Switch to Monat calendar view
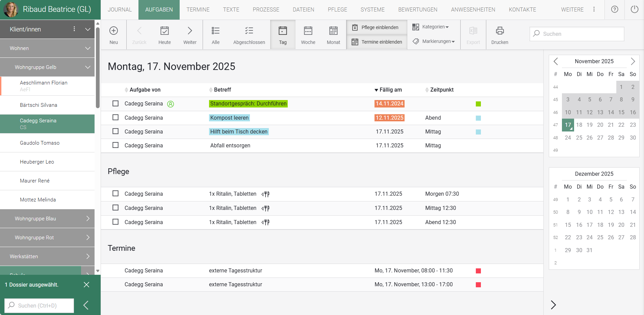The height and width of the screenshot is (315, 644). pyautogui.click(x=333, y=31)
